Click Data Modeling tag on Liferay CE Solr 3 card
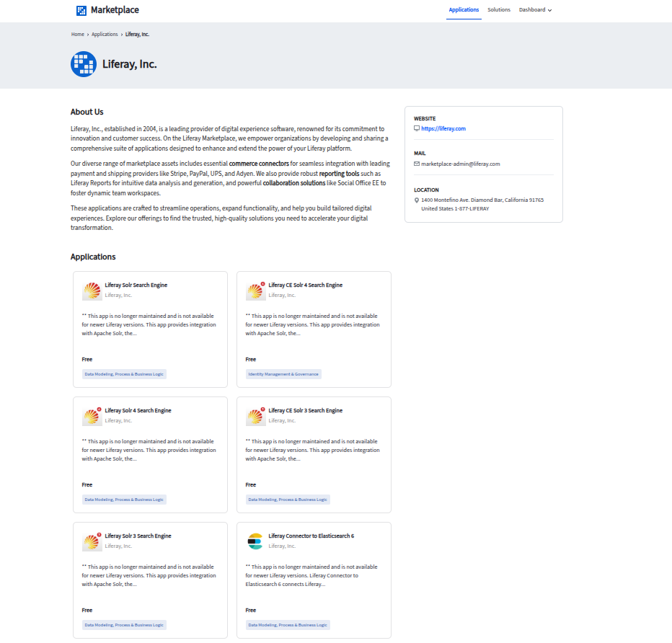The image size is (672, 643). point(288,500)
